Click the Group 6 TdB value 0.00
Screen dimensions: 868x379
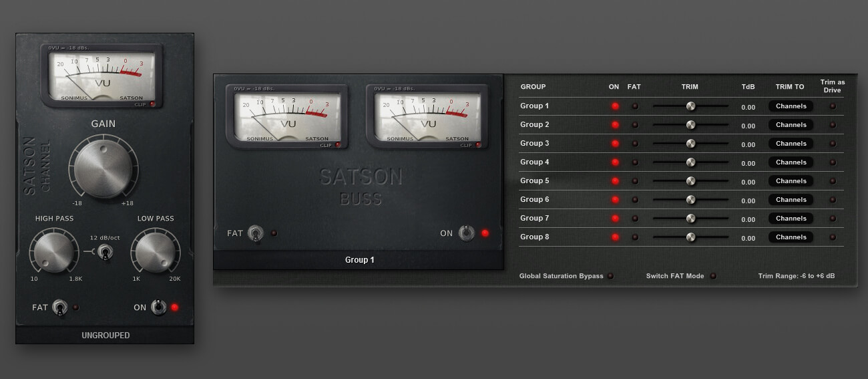click(x=748, y=201)
